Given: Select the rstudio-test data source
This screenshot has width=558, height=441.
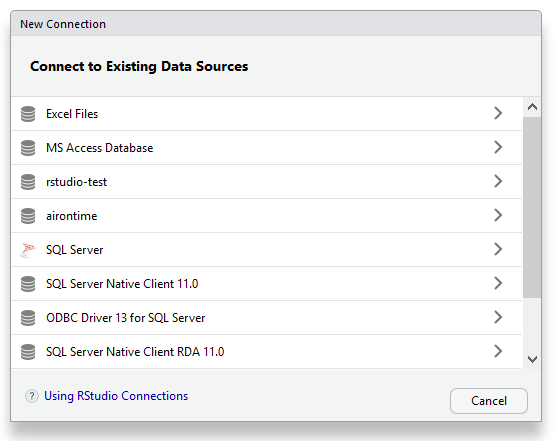Looking at the screenshot, I should (x=267, y=182).
